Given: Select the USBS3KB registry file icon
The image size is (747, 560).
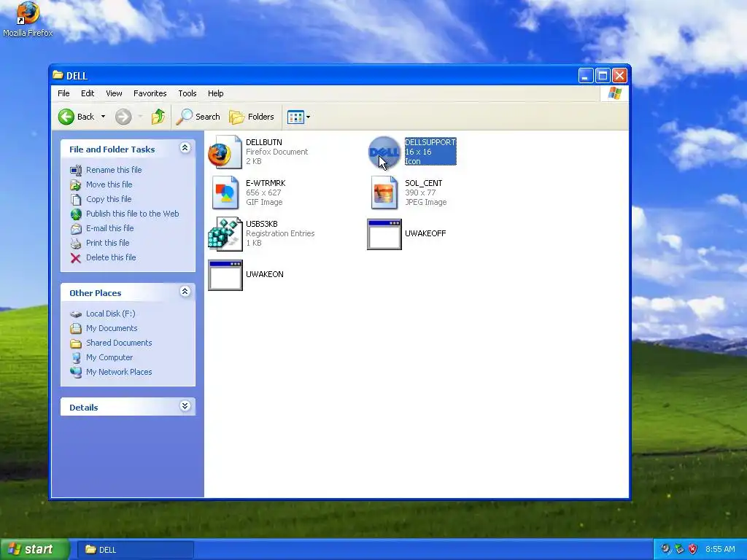Looking at the screenshot, I should point(225,234).
